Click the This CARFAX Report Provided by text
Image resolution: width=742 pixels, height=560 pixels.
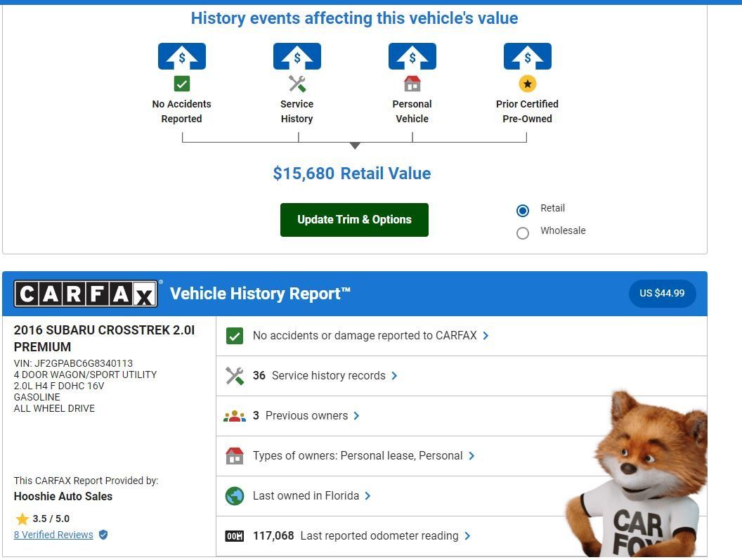(86, 481)
